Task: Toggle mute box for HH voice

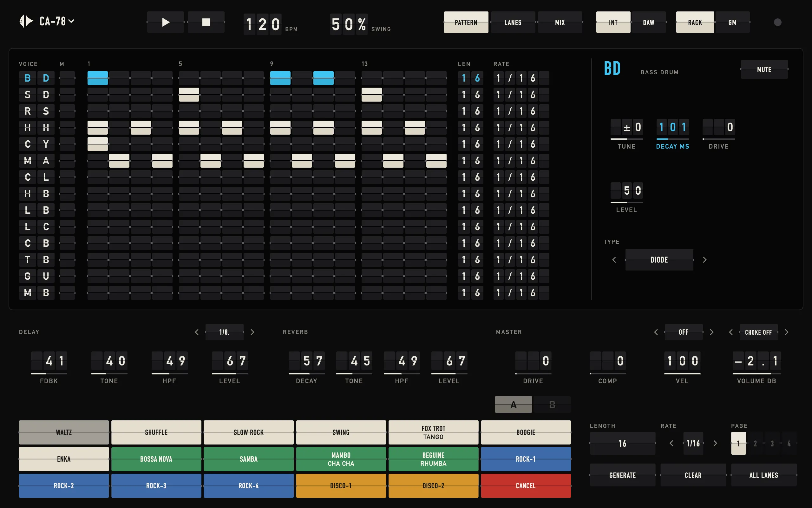Action: click(x=67, y=127)
